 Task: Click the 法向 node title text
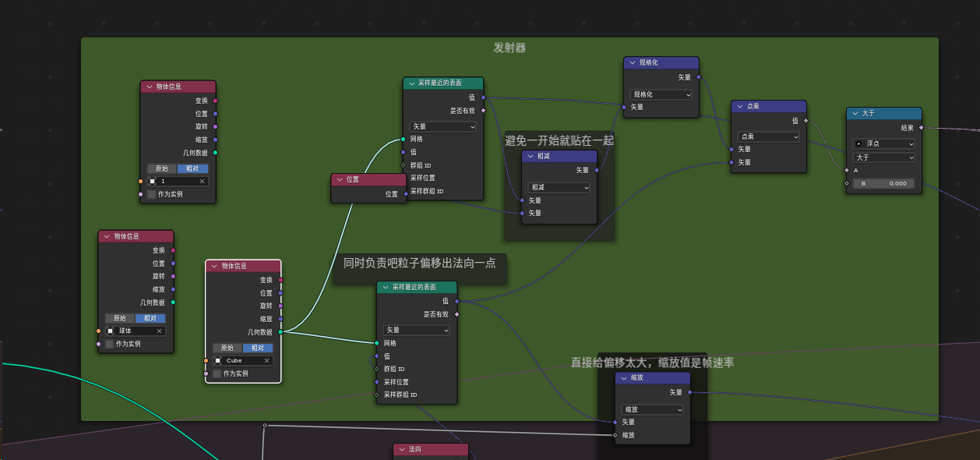415,450
